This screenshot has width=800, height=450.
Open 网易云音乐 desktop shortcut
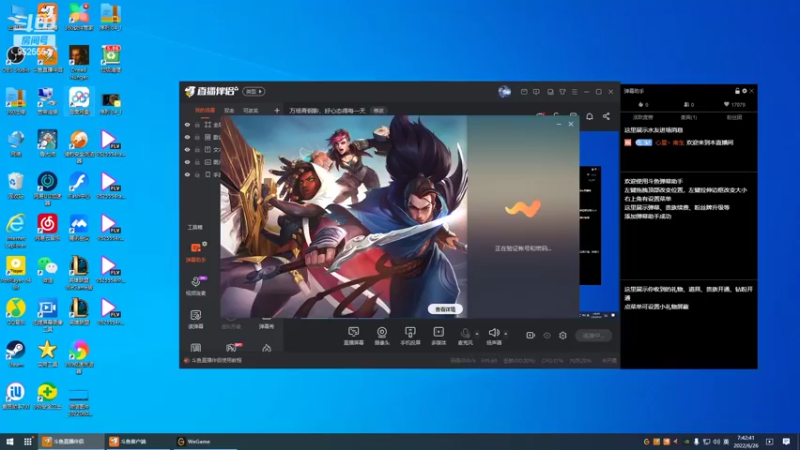(47, 228)
